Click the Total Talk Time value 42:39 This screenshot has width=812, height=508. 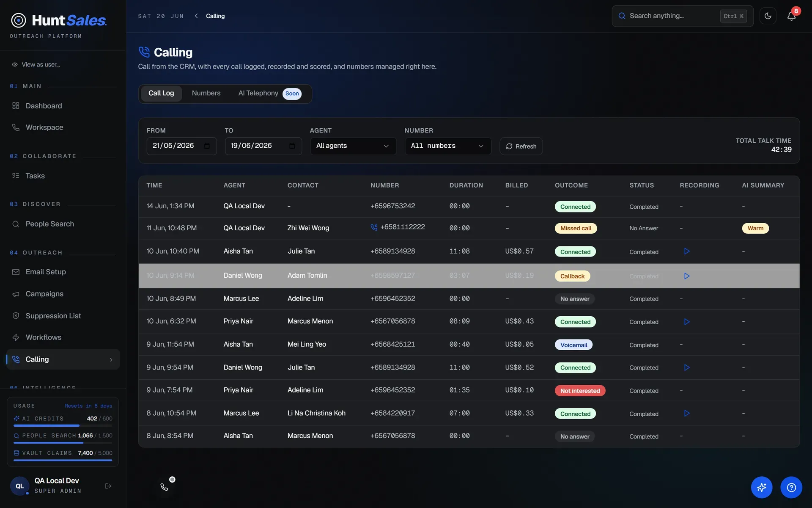[x=781, y=150]
